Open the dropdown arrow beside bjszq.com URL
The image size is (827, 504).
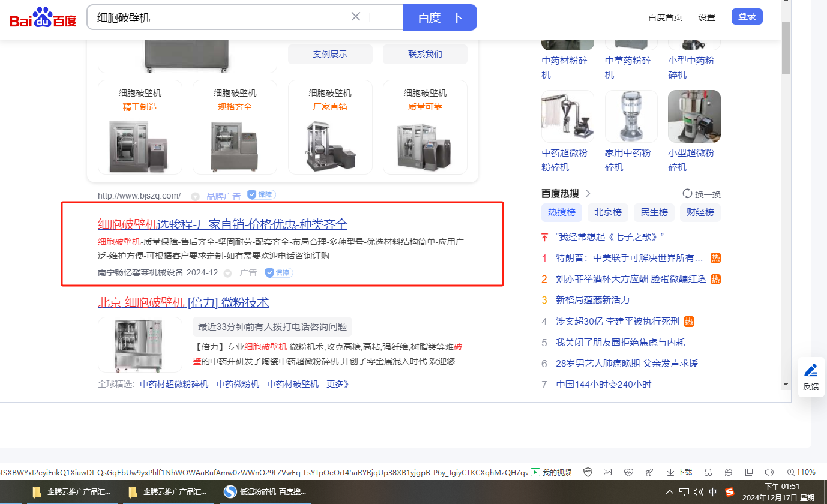[x=195, y=196]
